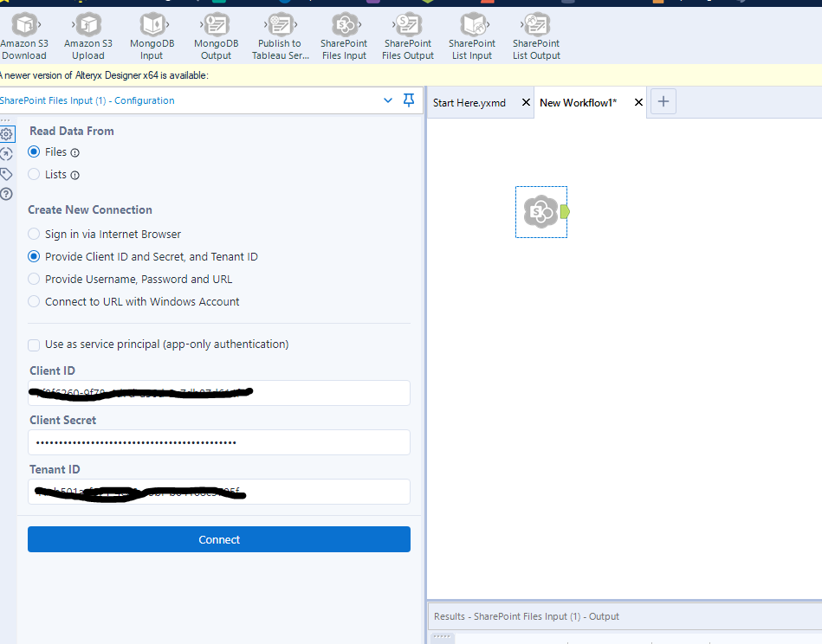Open the help question mark icon
The width and height of the screenshot is (822, 644).
pyautogui.click(x=6, y=194)
